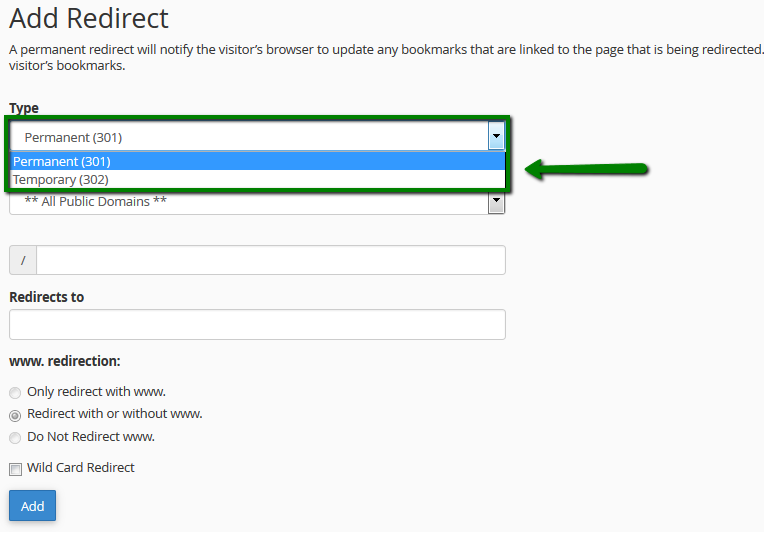Click the permanent redirect description text
The width and height of the screenshot is (764, 540).
385,49
